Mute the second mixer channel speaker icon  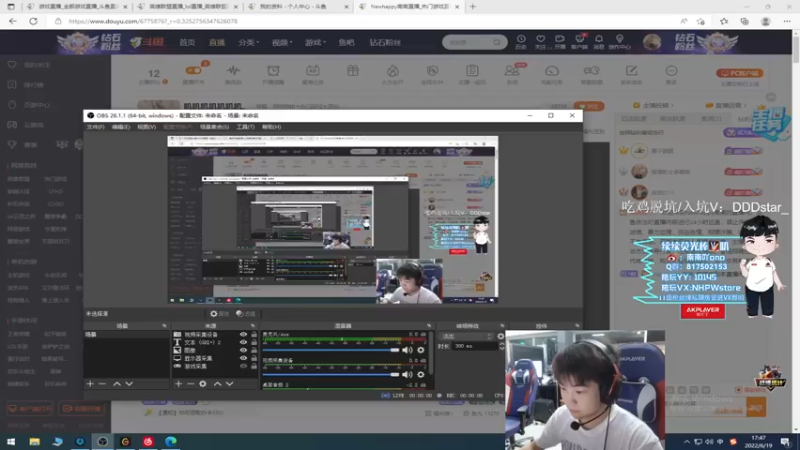[407, 374]
